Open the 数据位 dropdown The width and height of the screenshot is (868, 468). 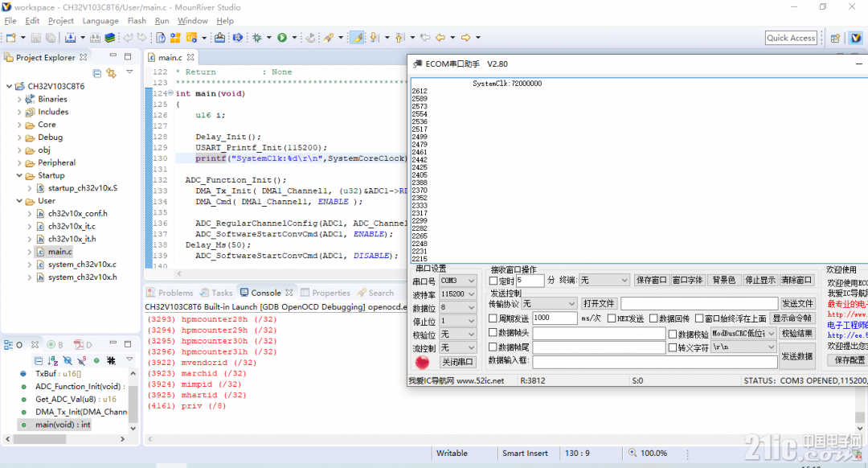(x=458, y=307)
